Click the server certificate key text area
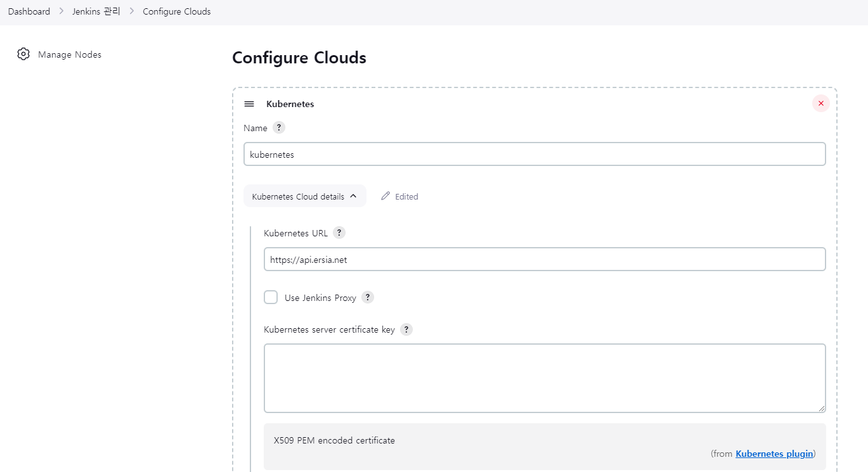 point(545,378)
